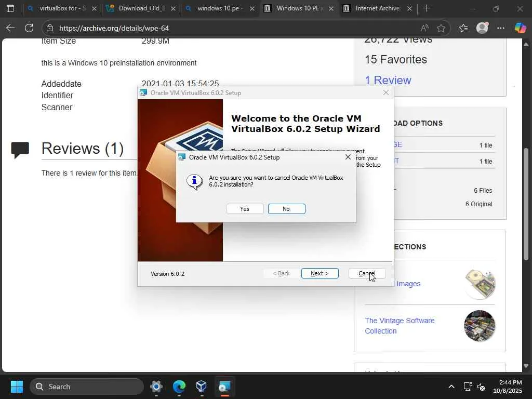Image resolution: width=532 pixels, height=399 pixels.
Task: Click the taskbar Search box
Action: click(x=87, y=387)
